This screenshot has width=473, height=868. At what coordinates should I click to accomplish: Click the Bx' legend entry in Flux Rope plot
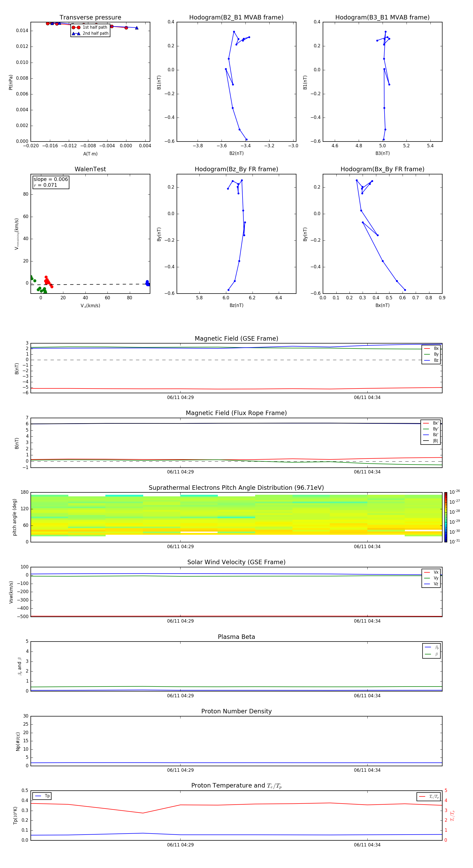[431, 423]
